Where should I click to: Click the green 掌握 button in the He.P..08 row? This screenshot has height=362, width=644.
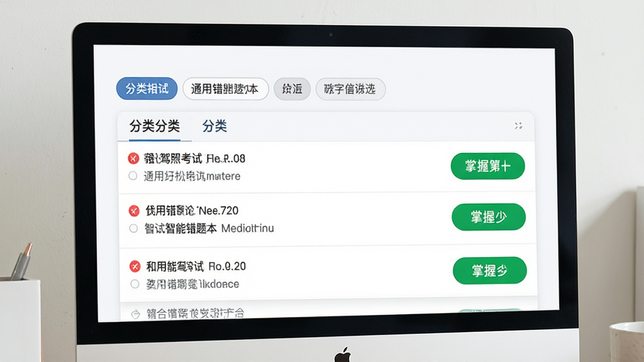[x=488, y=166]
